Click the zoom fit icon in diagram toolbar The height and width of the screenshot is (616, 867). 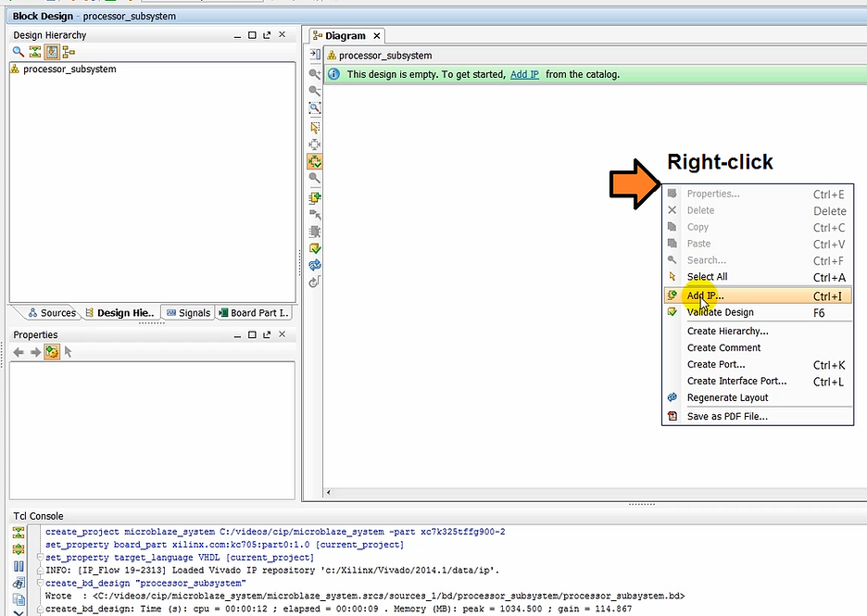coord(315,108)
